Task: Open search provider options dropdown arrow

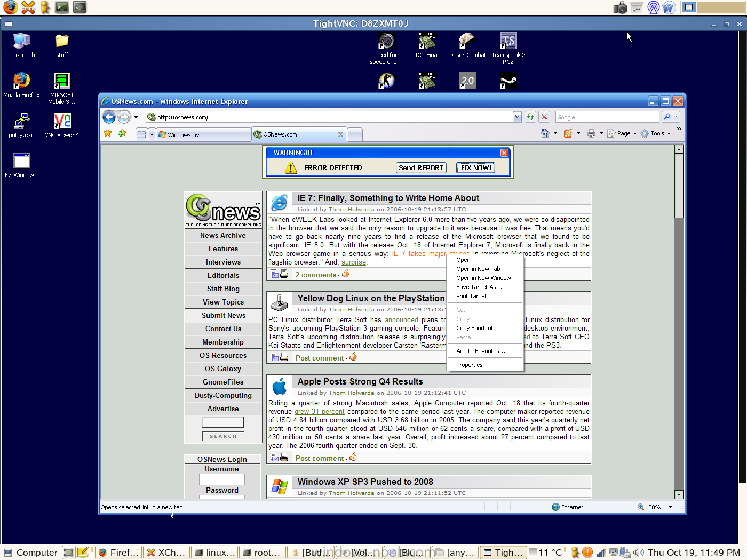Action: [x=677, y=117]
